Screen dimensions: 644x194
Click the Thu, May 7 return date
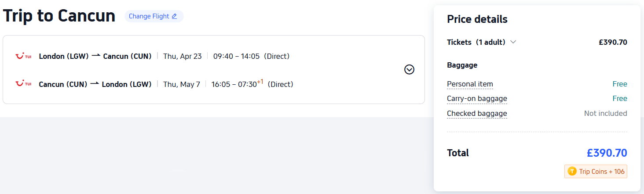pyautogui.click(x=181, y=84)
